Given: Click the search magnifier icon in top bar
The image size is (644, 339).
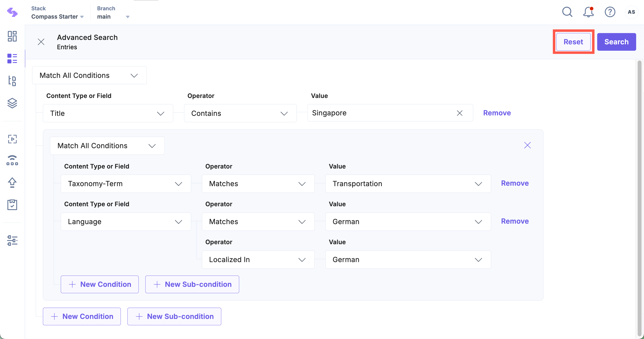Looking at the screenshot, I should click(567, 12).
